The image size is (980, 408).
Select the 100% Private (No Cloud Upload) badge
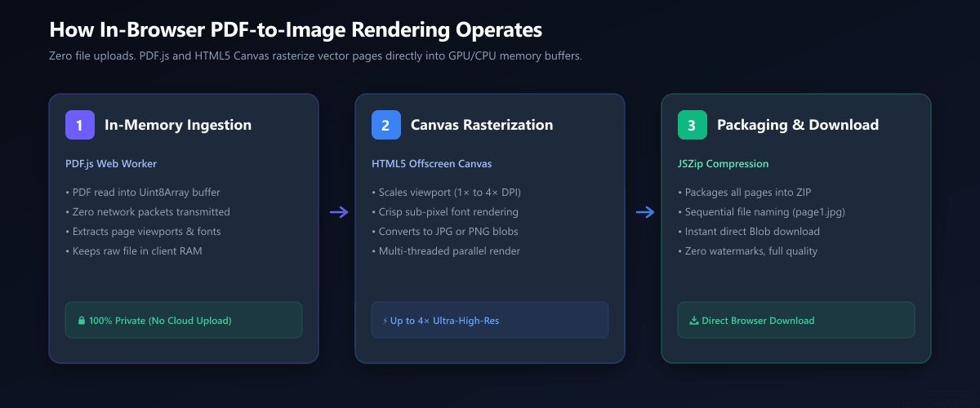[x=184, y=320]
